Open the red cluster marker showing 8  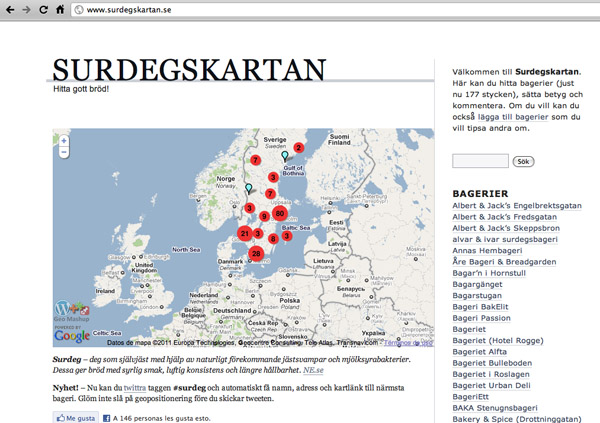click(x=273, y=239)
